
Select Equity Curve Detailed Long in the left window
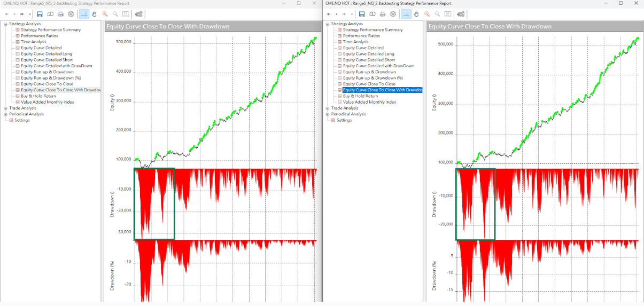(x=46, y=54)
